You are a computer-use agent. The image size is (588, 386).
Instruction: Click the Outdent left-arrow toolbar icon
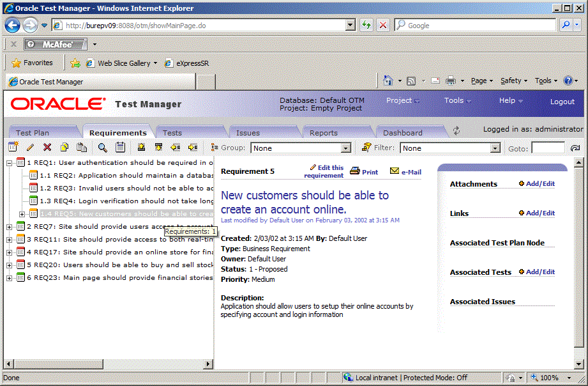tap(176, 148)
